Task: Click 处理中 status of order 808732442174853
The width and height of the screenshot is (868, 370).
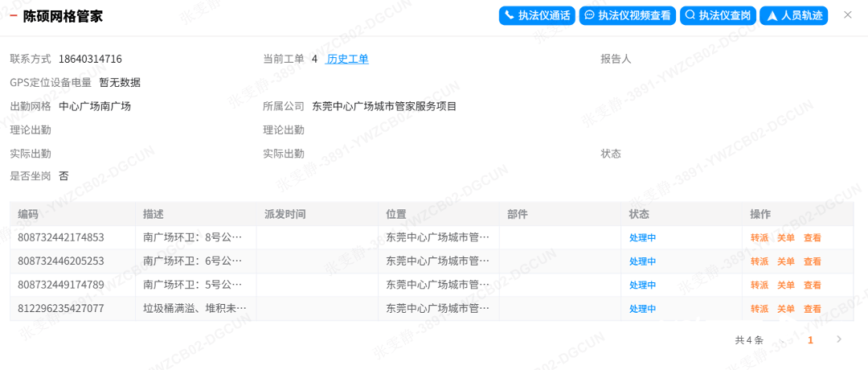Action: pos(643,237)
